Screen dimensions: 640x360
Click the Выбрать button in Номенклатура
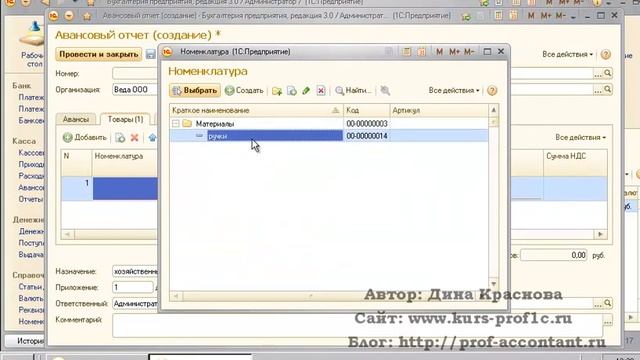click(195, 91)
